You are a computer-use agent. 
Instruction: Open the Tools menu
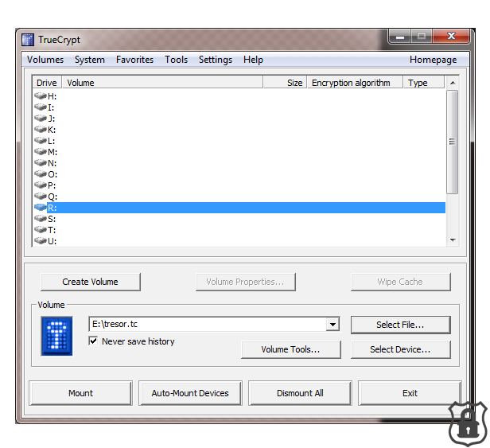177,60
